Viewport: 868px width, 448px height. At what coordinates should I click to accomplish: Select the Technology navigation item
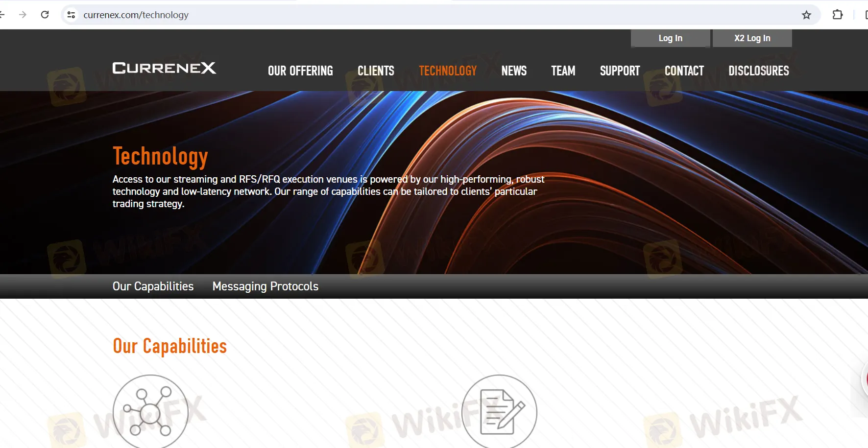448,71
